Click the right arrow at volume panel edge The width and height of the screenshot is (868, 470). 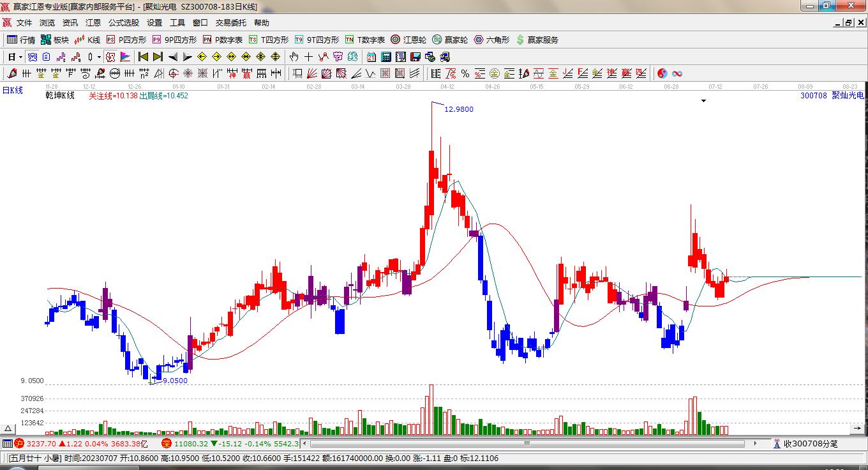click(x=857, y=428)
